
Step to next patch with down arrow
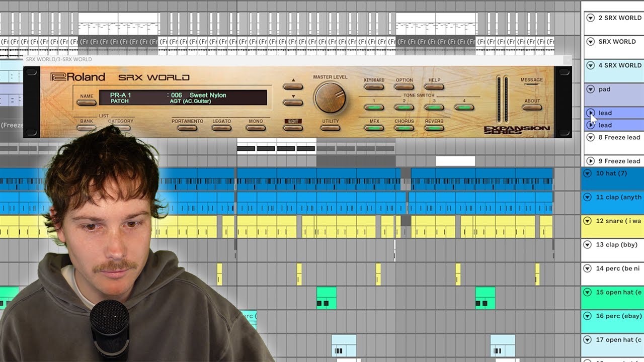(x=293, y=103)
